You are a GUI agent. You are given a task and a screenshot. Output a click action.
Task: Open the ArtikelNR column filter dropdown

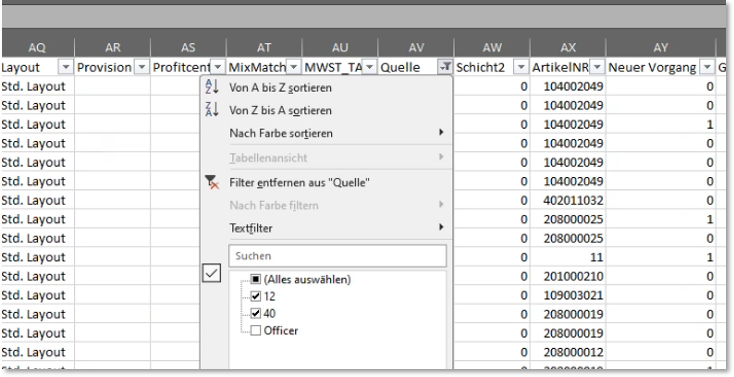pyautogui.click(x=597, y=67)
